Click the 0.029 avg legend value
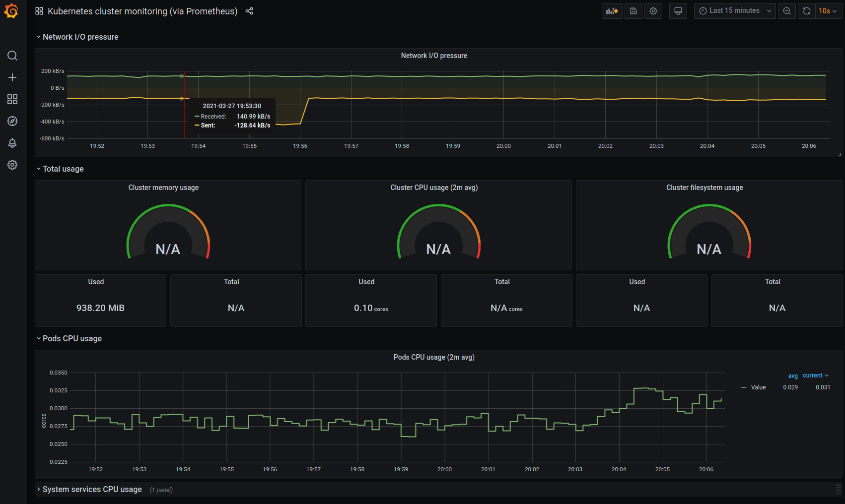The width and height of the screenshot is (845, 504). click(790, 387)
